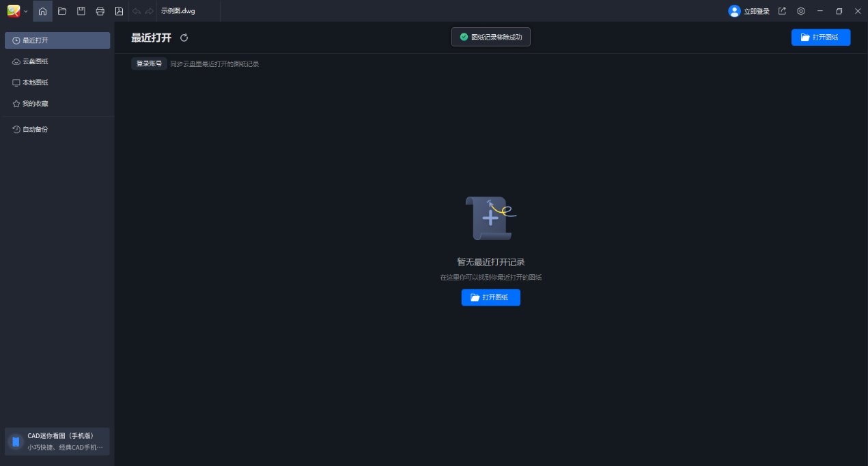Click the save disk icon
Image resolution: width=868 pixels, height=466 pixels.
[x=81, y=11]
